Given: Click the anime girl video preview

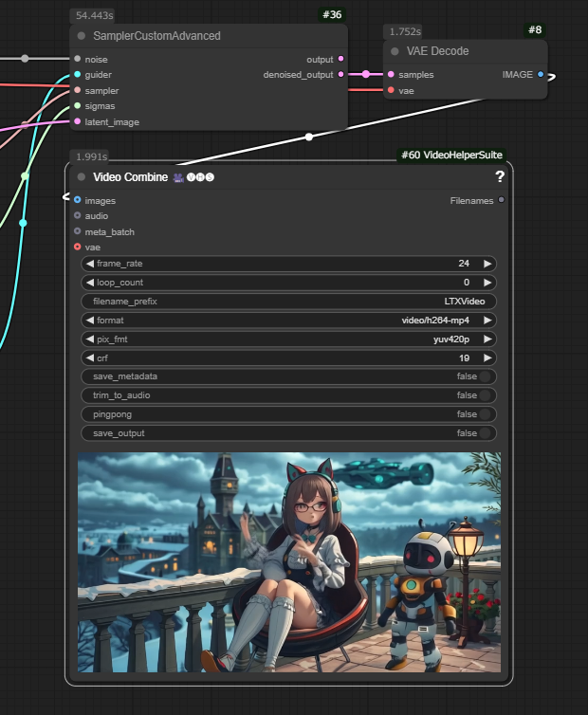Looking at the screenshot, I should pos(288,562).
